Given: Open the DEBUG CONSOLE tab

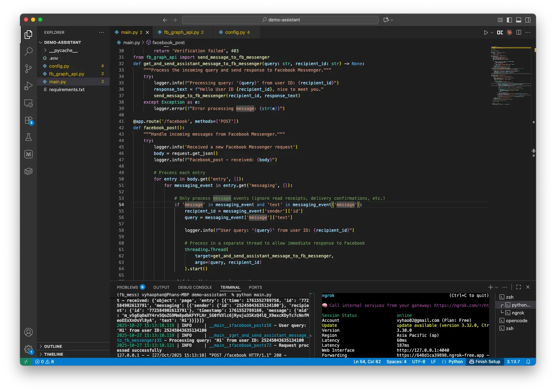Looking at the screenshot, I should tap(195, 287).
